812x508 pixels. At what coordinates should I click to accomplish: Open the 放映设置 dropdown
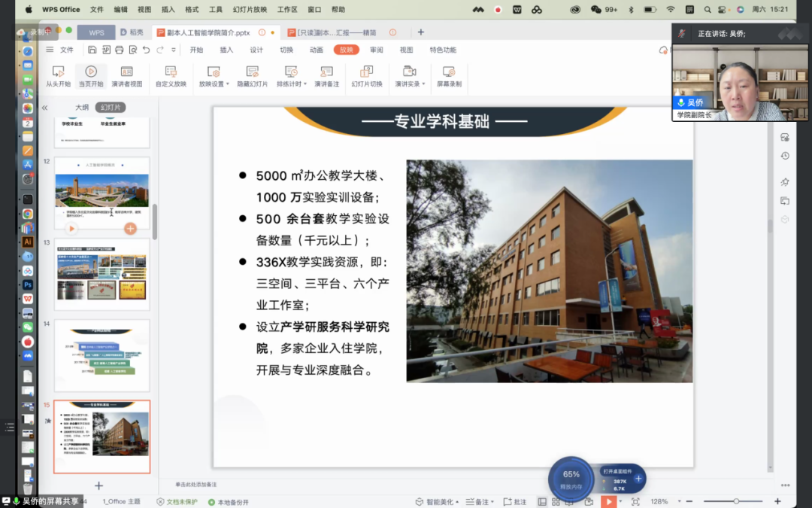pos(214,76)
